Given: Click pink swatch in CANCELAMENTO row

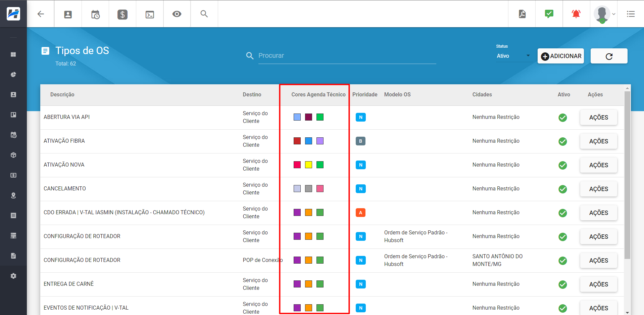Looking at the screenshot, I should [320, 188].
